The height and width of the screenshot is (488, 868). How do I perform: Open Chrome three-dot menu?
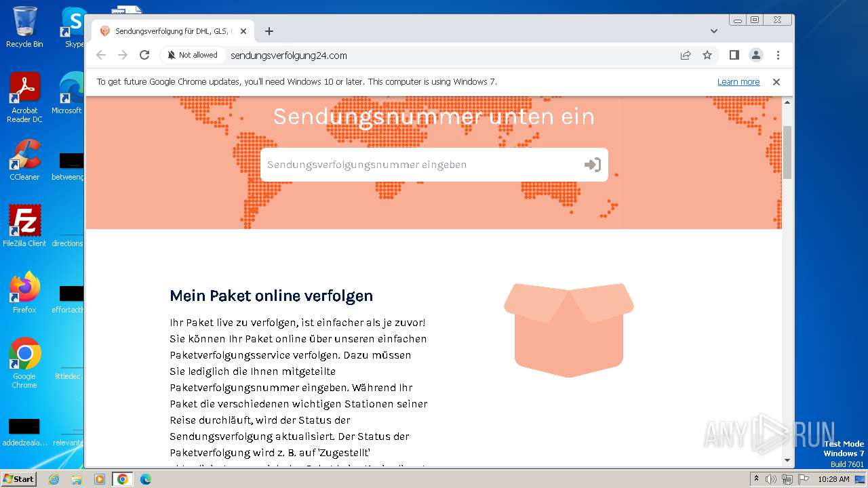778,55
